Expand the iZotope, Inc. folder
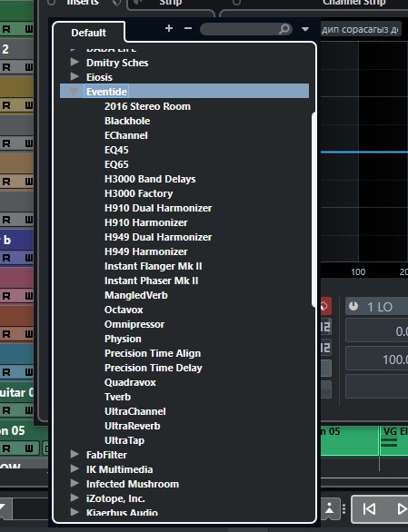Viewport: 408px width, 532px height. pyautogui.click(x=75, y=498)
